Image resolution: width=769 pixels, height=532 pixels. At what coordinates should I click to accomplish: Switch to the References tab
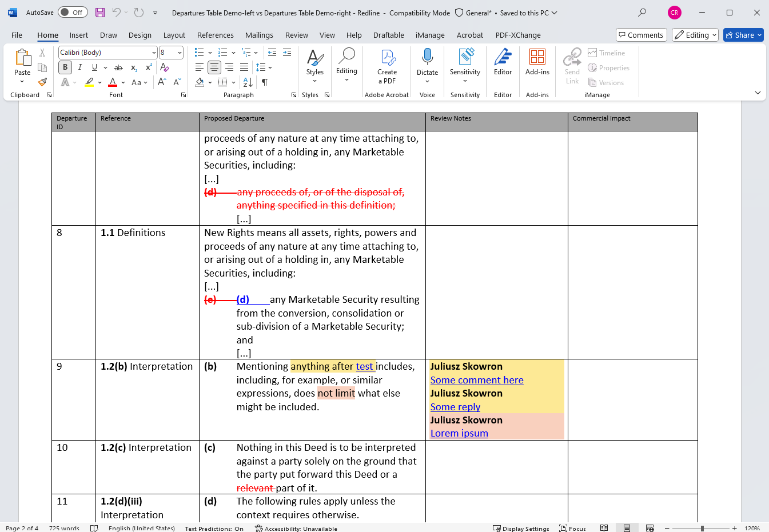coord(215,35)
